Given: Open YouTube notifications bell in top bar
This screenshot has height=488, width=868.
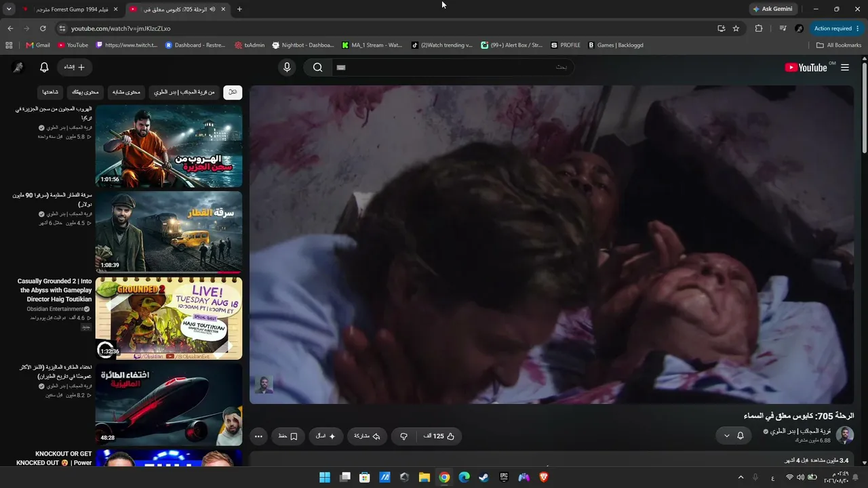Looking at the screenshot, I should point(44,67).
